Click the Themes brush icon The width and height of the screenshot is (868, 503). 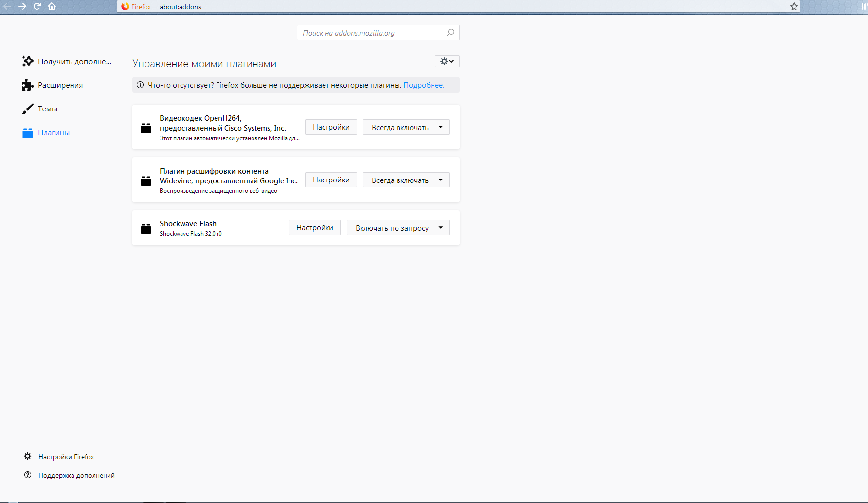click(28, 108)
